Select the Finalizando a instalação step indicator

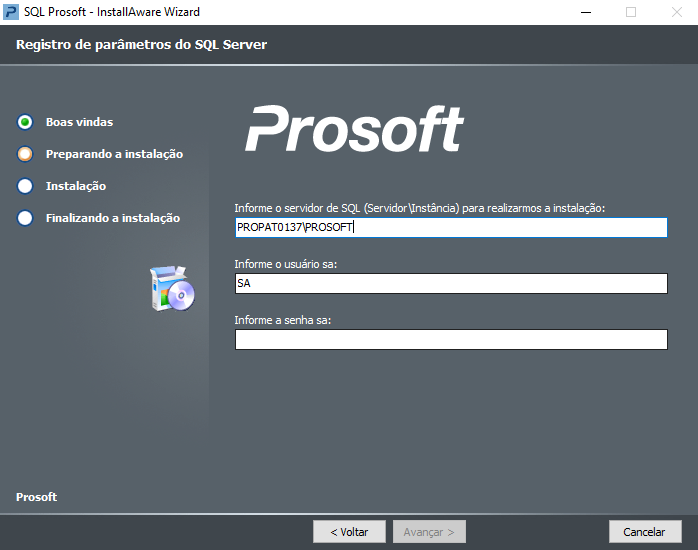point(25,218)
